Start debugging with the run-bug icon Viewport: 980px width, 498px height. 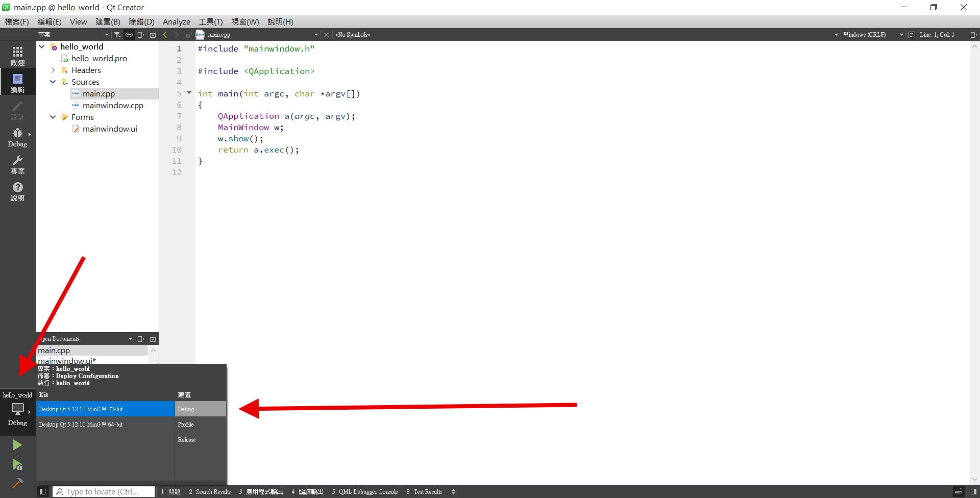[17, 464]
